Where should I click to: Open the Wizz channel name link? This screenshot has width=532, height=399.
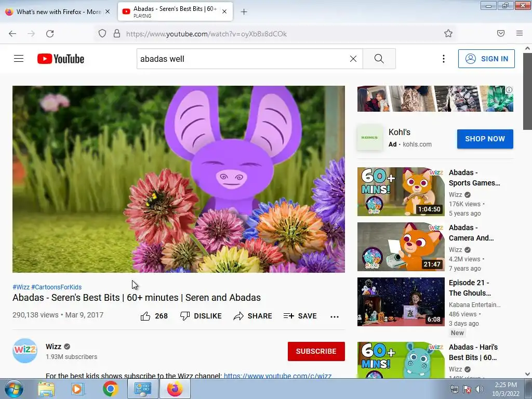click(54, 347)
